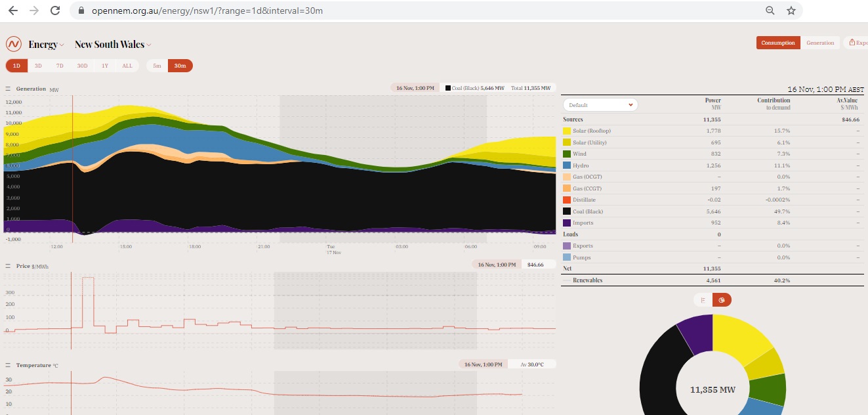Screen dimensions: 868x415
Task: Select the 1D range
Action: point(17,66)
